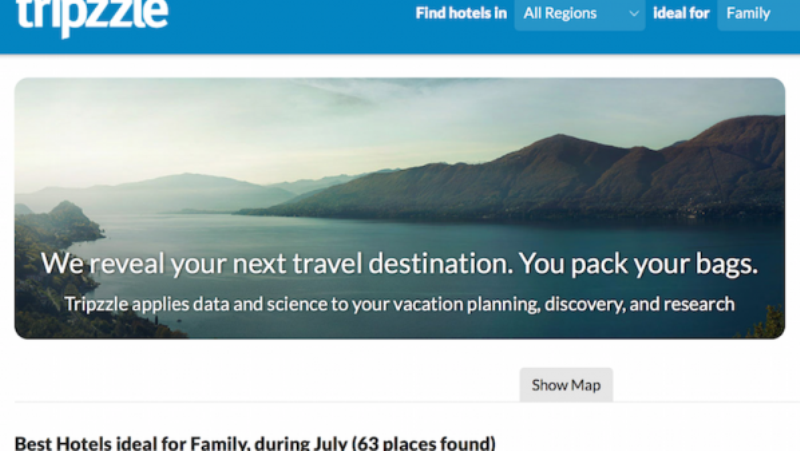Click the misty sky in the banner image

click(300, 120)
